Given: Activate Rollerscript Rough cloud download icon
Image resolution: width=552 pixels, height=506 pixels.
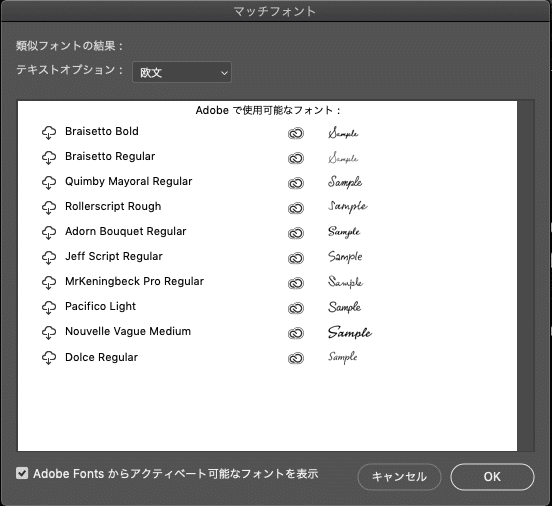Looking at the screenshot, I should click(49, 208).
